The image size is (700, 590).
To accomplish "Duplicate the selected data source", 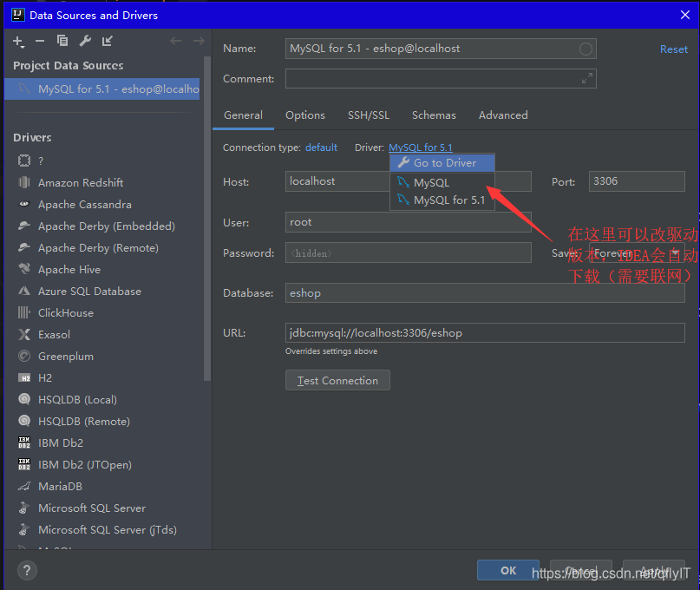I will point(62,41).
